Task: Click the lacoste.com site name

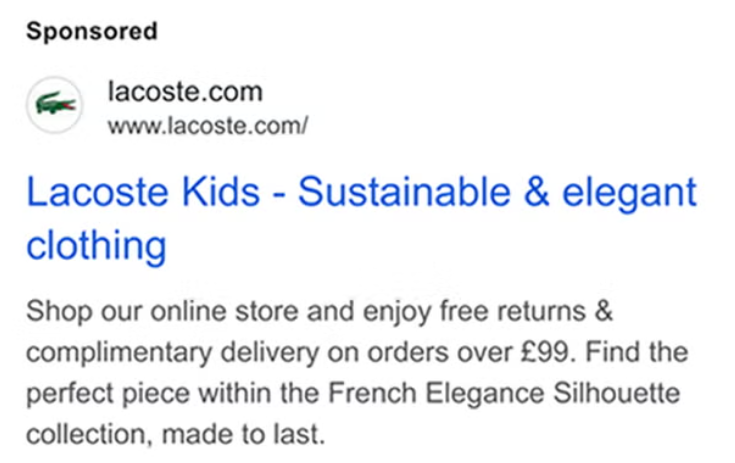Action: [184, 93]
